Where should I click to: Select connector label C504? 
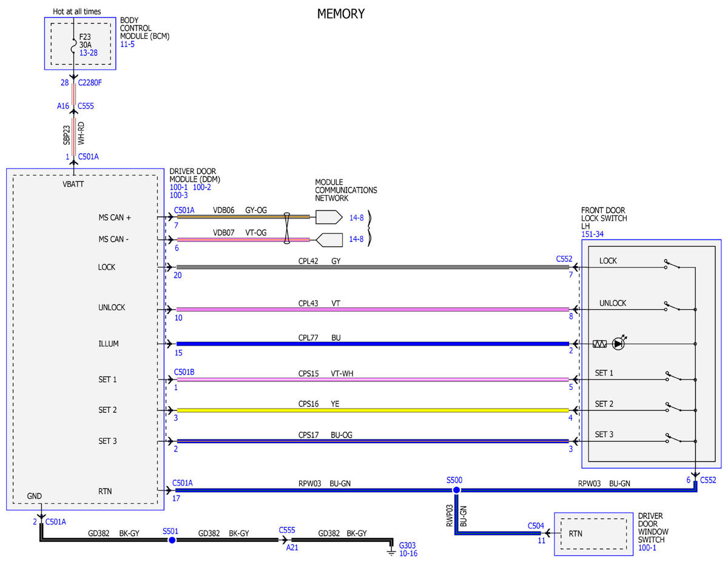point(536,526)
